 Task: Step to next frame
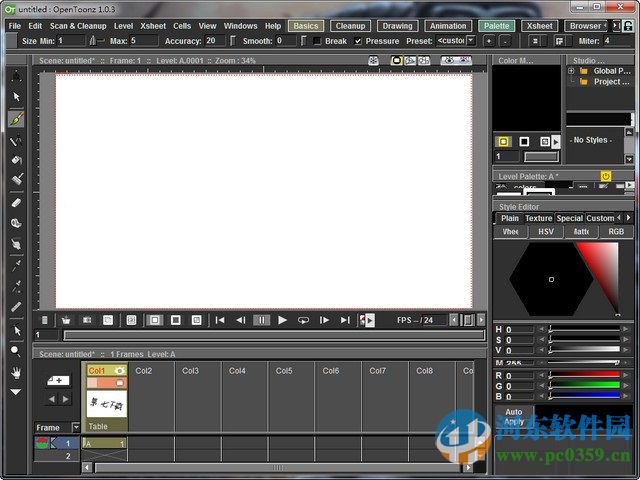[324, 320]
